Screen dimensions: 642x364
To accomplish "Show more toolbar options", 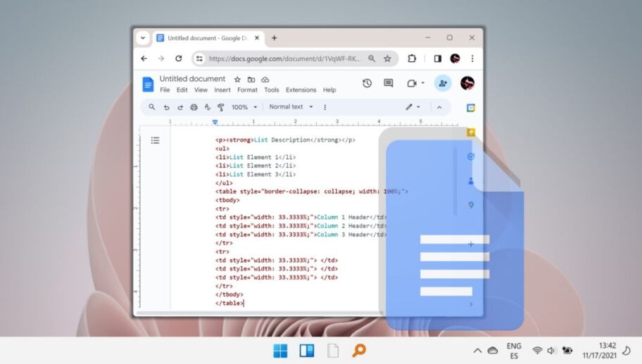I will tap(325, 107).
